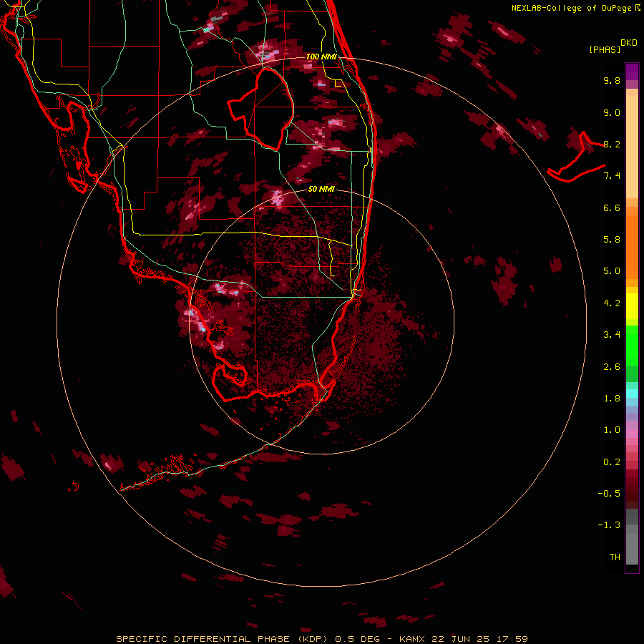Click the 2.6 scale value
Image resolution: width=644 pixels, height=644 pixels.
tap(612, 367)
